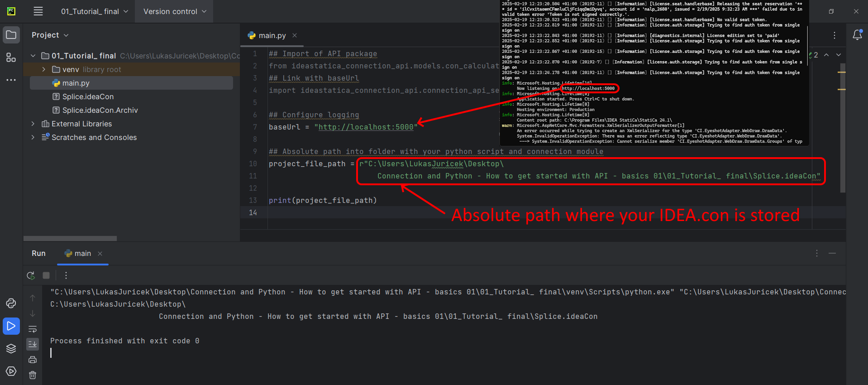868x385 pixels.
Task: Close the main run tab
Action: click(100, 254)
